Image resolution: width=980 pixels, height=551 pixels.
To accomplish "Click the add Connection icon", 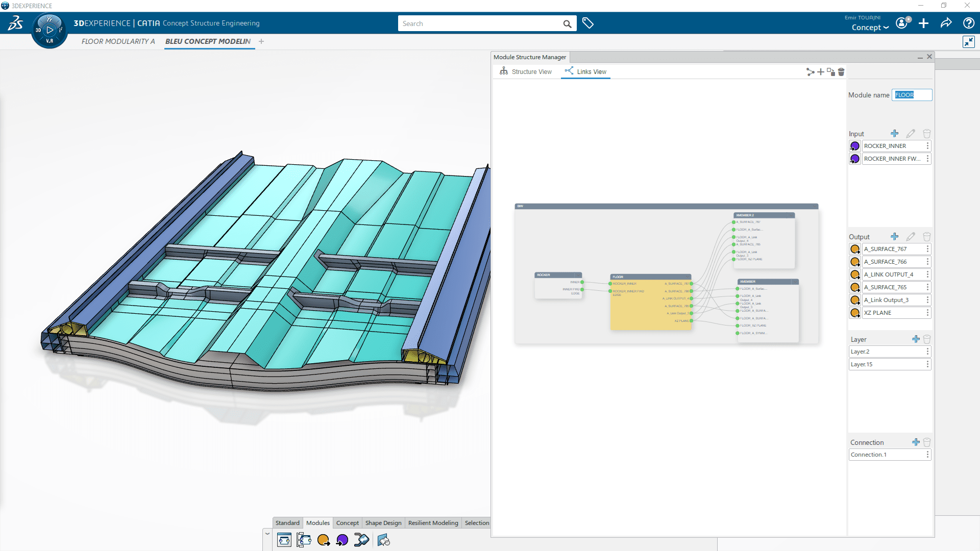I will click(x=916, y=442).
